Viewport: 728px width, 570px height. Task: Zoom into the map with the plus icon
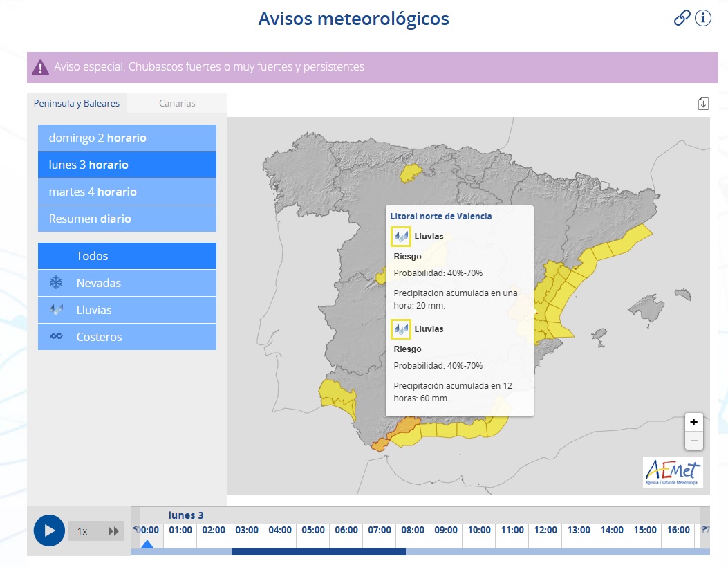coord(693,422)
